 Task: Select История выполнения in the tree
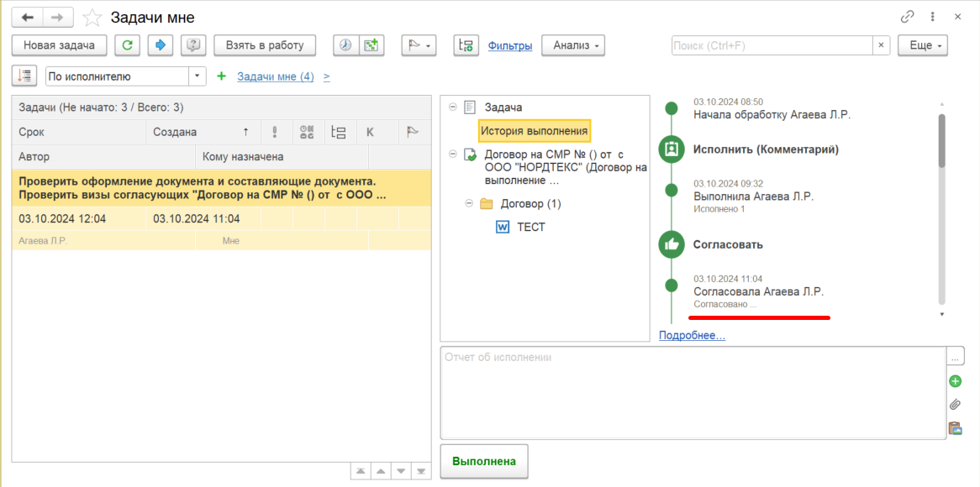point(535,131)
